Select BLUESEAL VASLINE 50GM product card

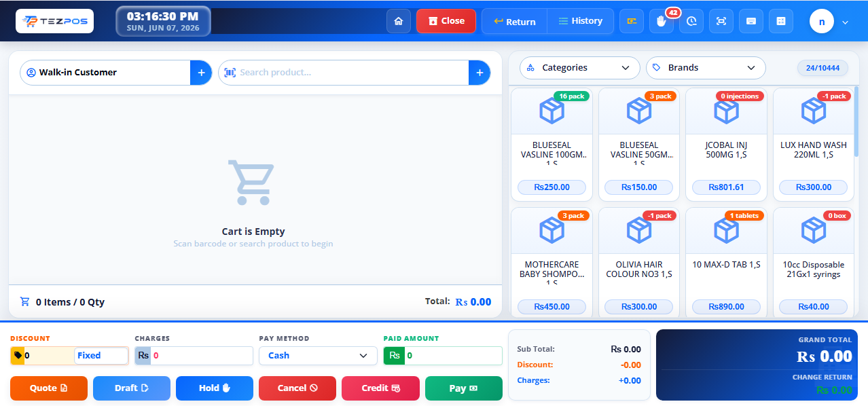pyautogui.click(x=639, y=145)
